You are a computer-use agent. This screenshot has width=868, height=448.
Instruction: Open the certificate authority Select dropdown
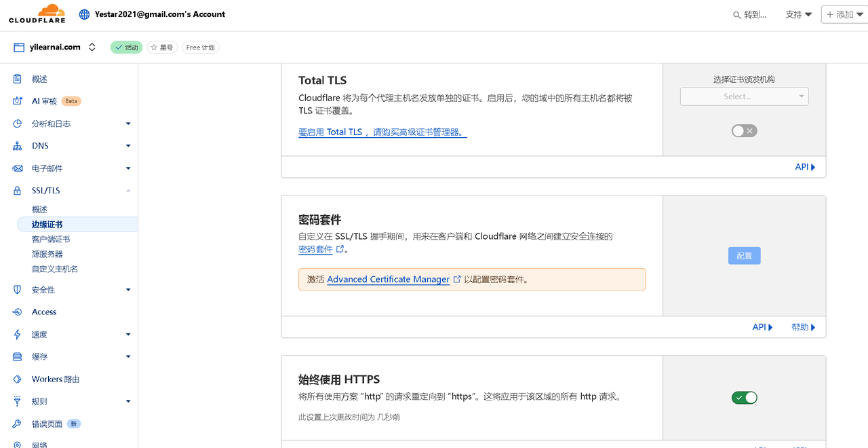[x=744, y=96]
